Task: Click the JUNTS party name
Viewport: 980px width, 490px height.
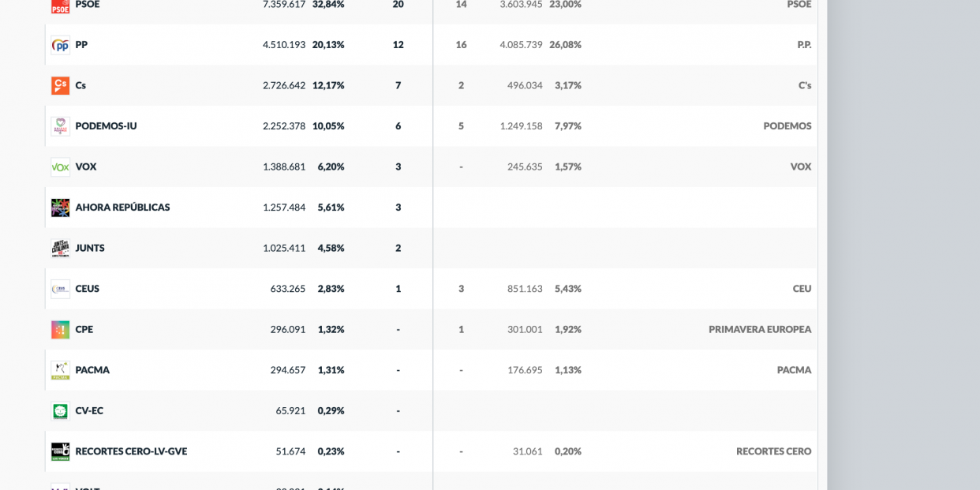Action: (90, 249)
